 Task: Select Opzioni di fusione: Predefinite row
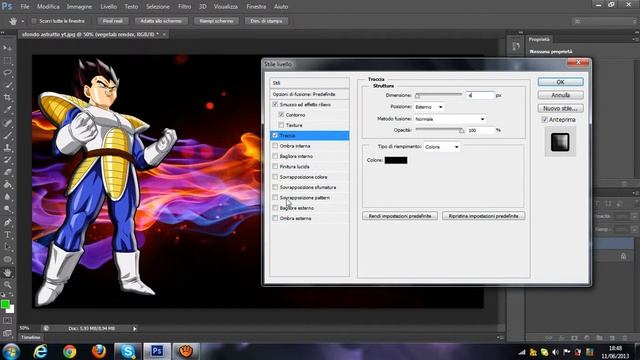point(309,94)
